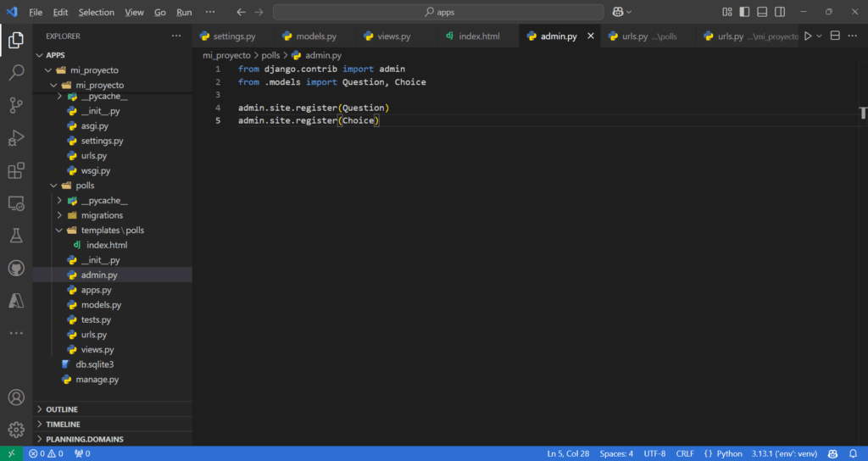
Task: Go back with the left arrow
Action: 241,12
